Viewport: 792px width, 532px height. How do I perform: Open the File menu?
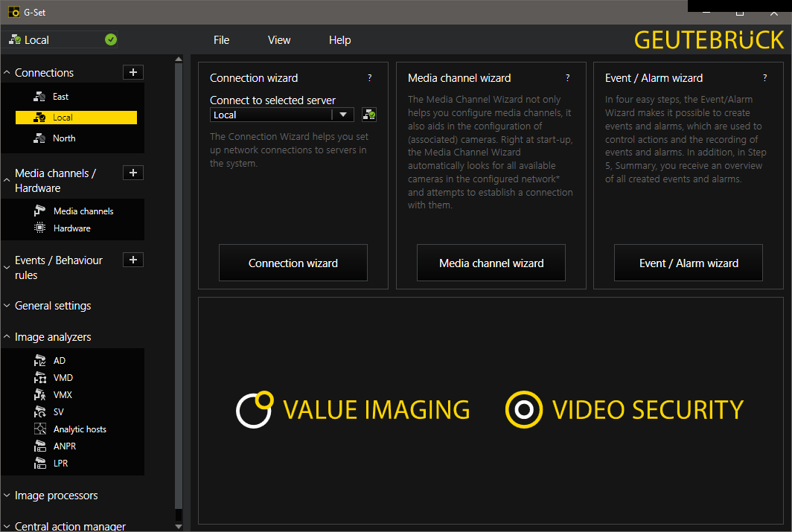[221, 40]
